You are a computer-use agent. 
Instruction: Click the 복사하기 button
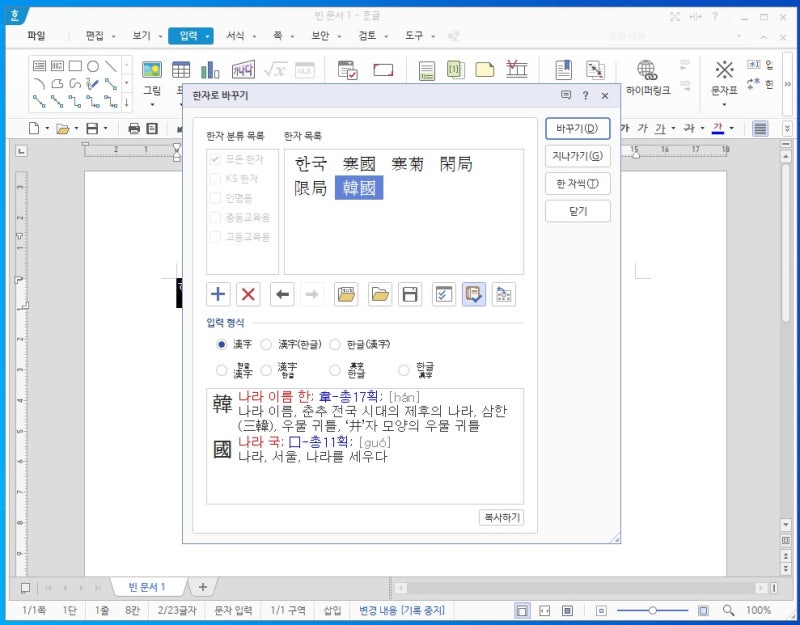[x=502, y=517]
